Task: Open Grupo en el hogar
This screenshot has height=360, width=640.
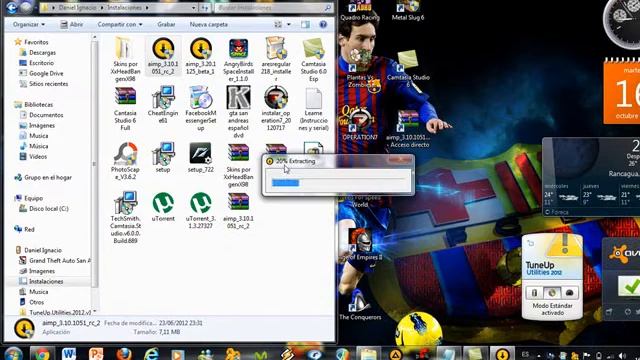Action: click(47, 178)
